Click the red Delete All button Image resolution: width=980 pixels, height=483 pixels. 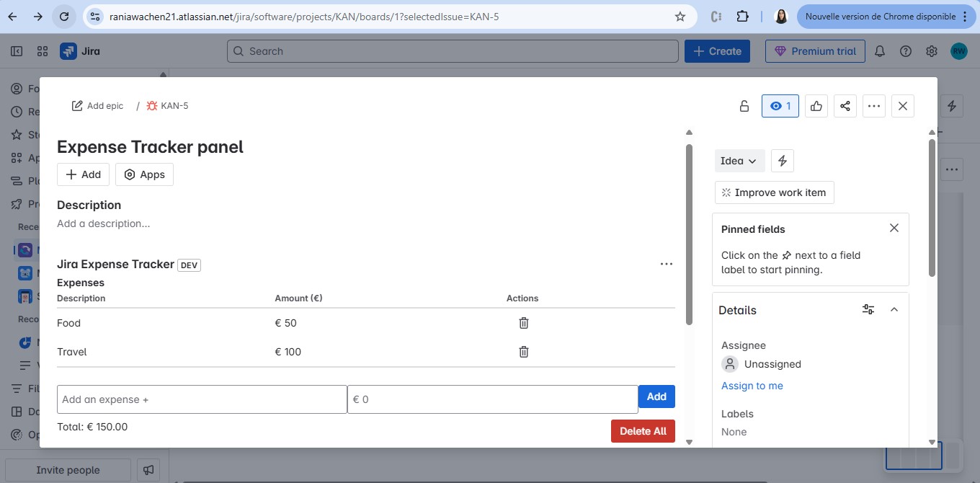pyautogui.click(x=643, y=431)
